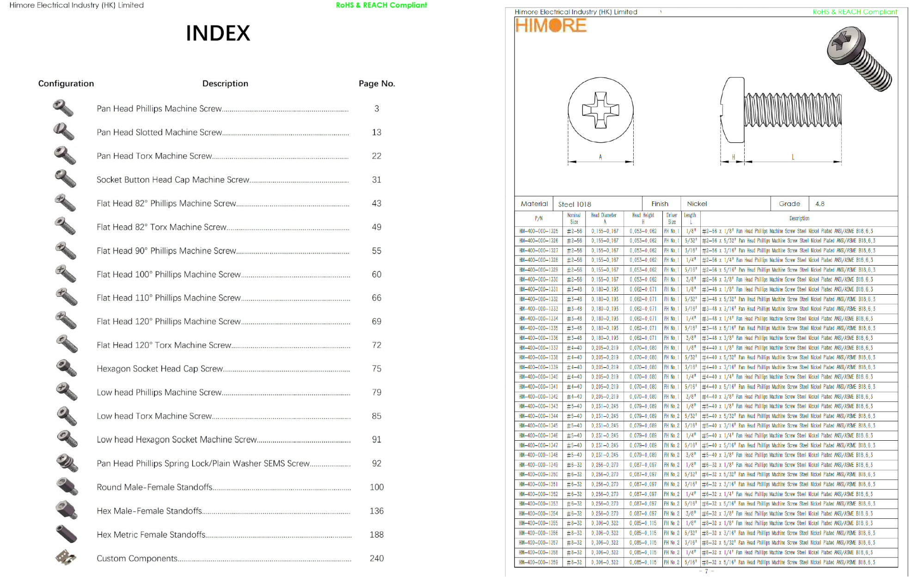Click the INDEX heading
924x577 pixels.
click(x=218, y=33)
